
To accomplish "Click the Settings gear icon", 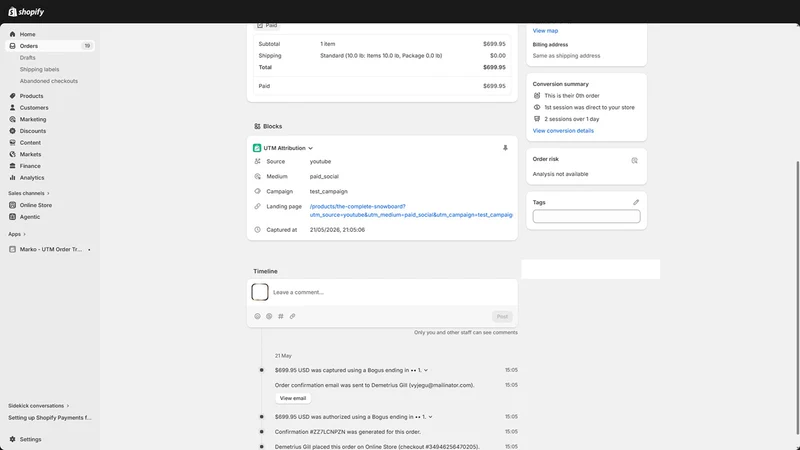I will coord(12,439).
